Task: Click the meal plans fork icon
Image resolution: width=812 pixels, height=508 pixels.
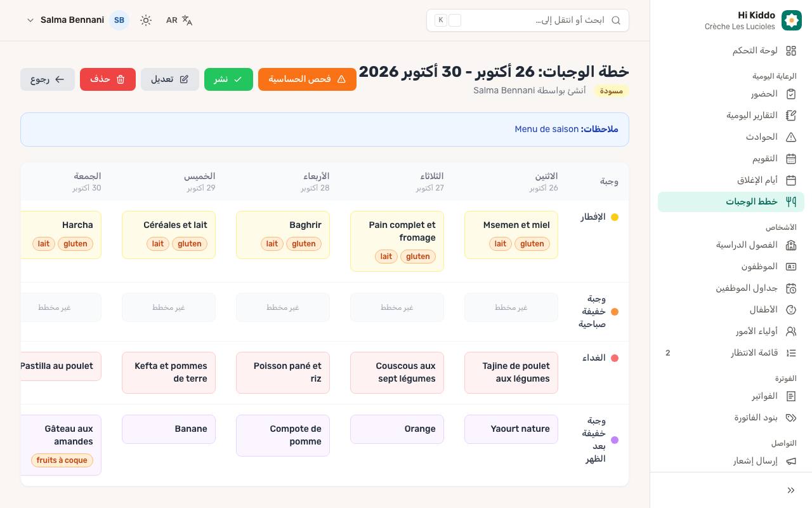Action: point(791,202)
